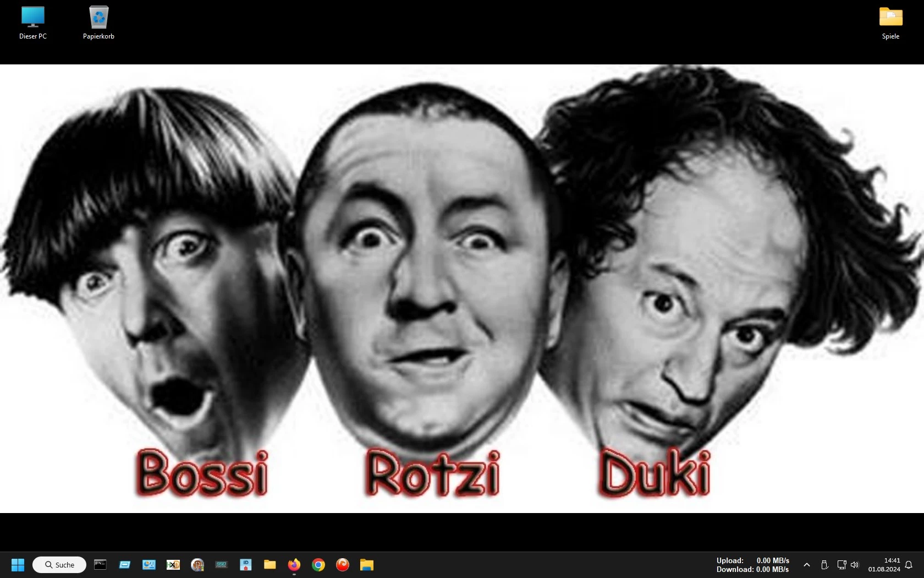Switch to Firefox in the taskbar
The image size is (924, 578).
294,565
